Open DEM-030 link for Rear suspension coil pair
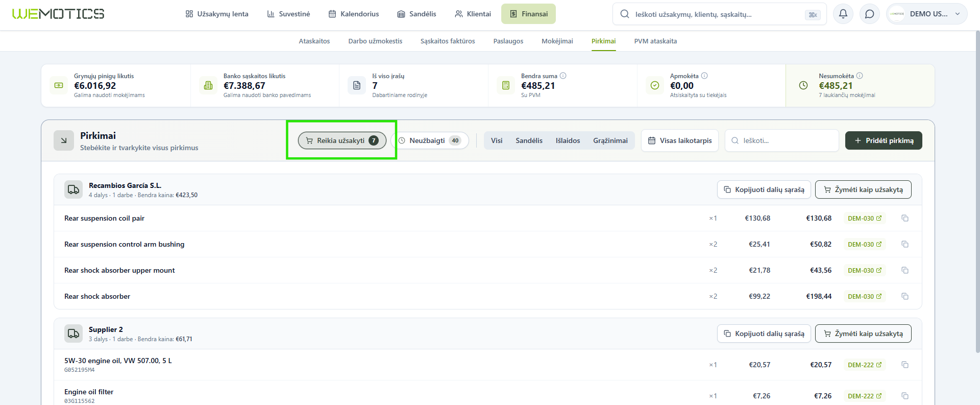The width and height of the screenshot is (980, 405). pyautogui.click(x=865, y=218)
